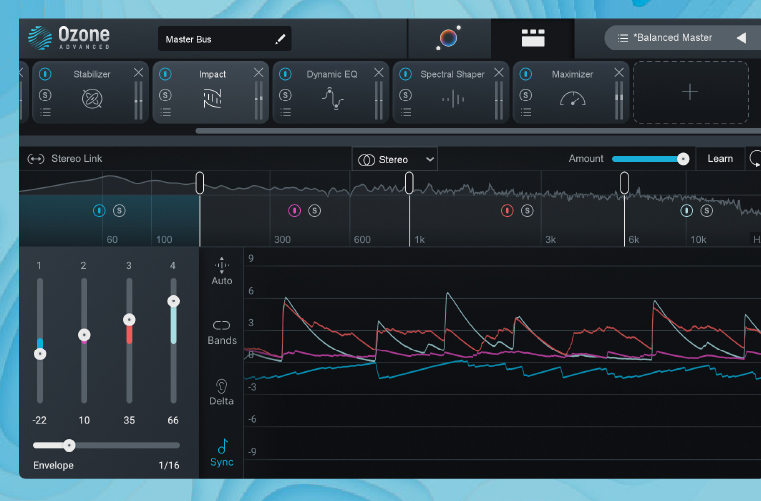
Task: Solo the Spectral Shaper module
Action: [x=406, y=95]
